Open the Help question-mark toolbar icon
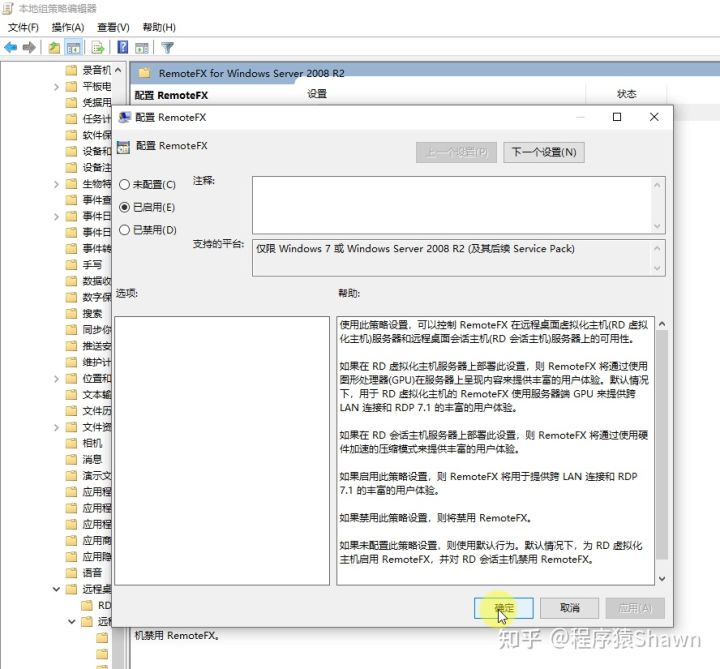Image resolution: width=720 pixels, height=669 pixels. click(123, 47)
